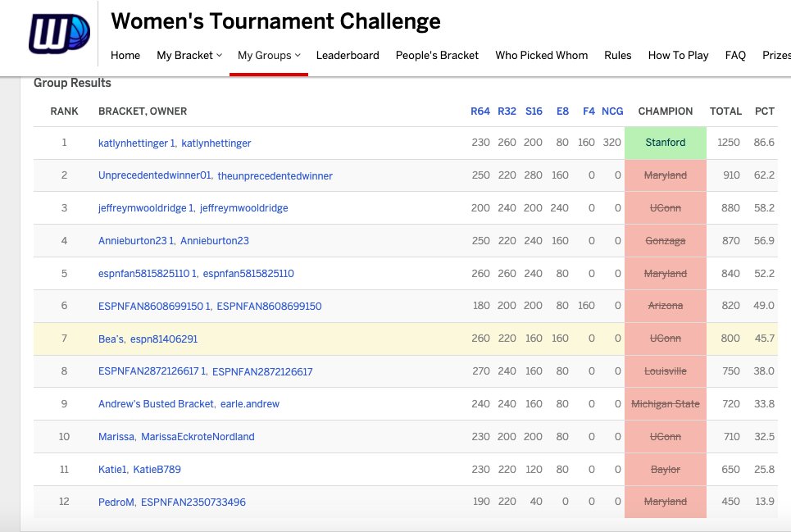
Task: Click percentile value 86.6
Action: click(764, 143)
